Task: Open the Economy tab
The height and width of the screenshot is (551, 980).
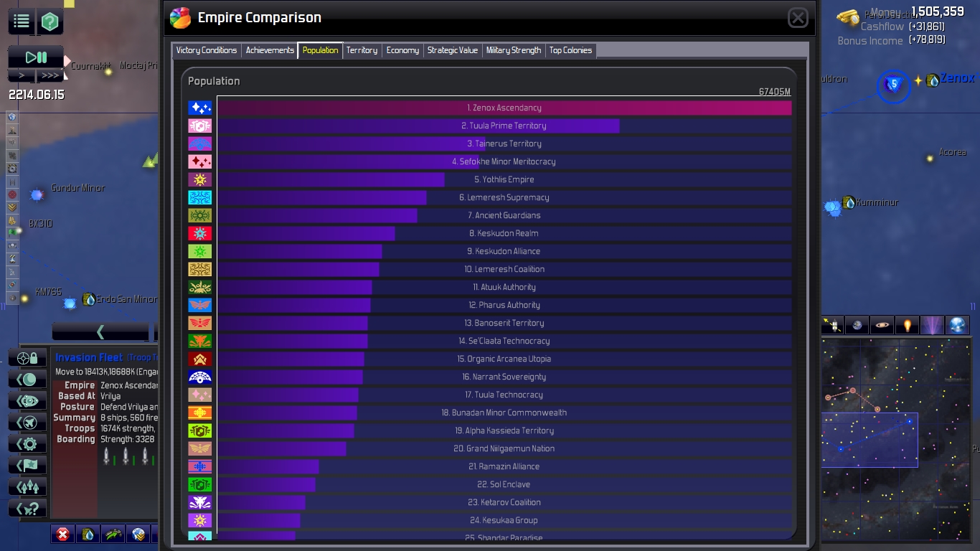Action: click(402, 50)
